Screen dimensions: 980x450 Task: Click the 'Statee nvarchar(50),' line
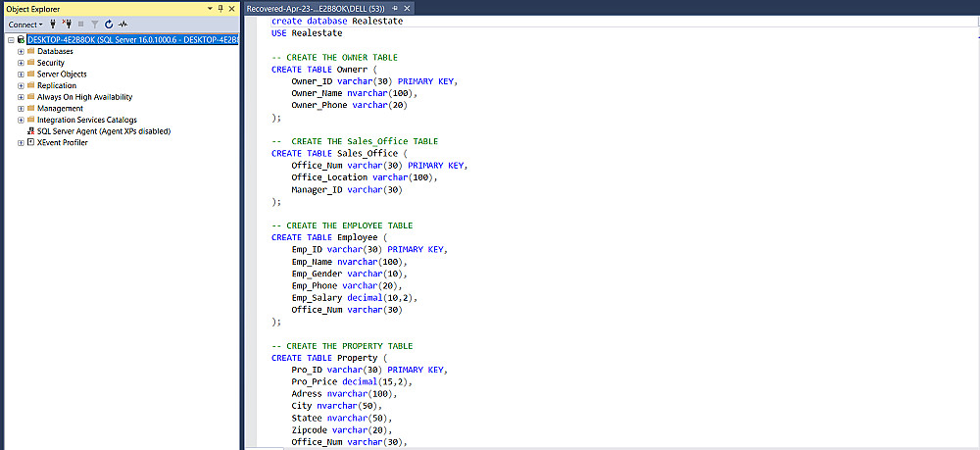[342, 418]
